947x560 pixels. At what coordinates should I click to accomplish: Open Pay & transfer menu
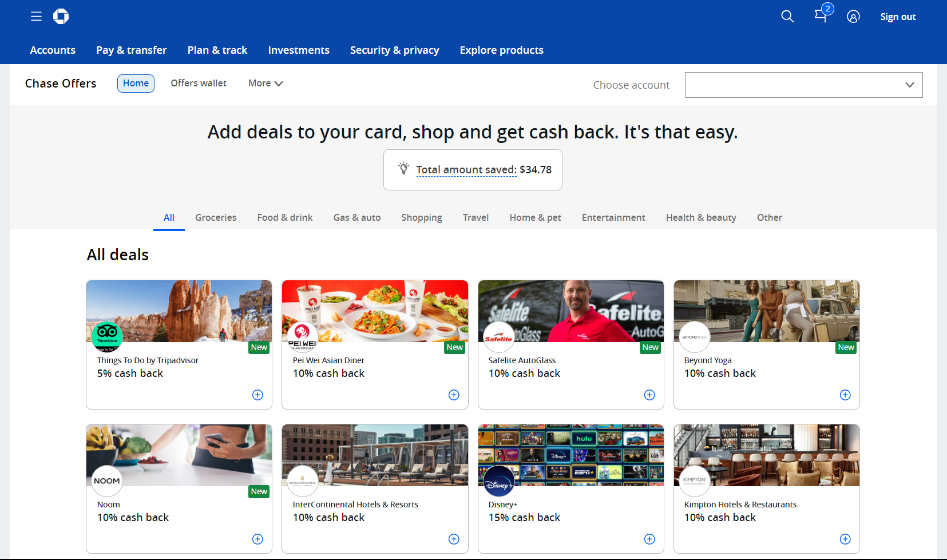[132, 50]
